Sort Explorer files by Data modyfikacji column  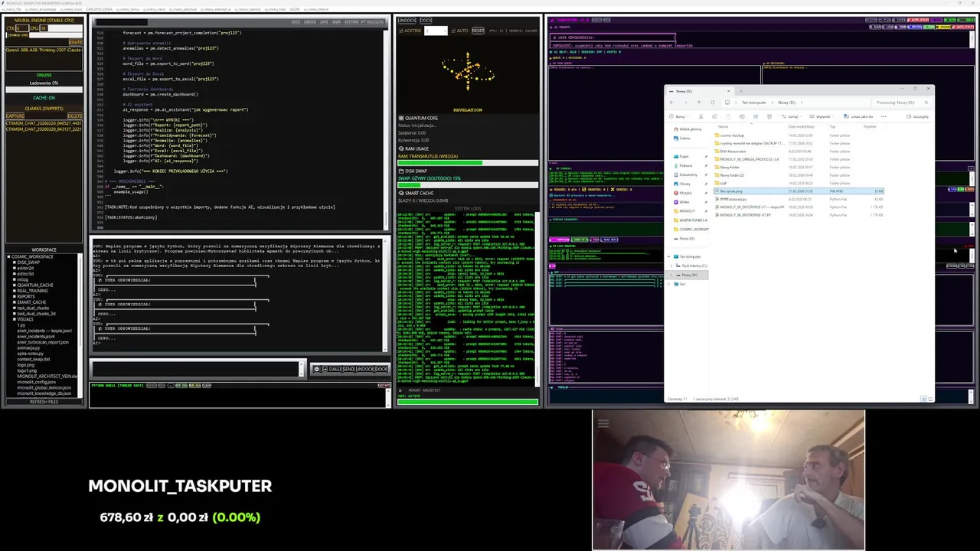pos(802,126)
